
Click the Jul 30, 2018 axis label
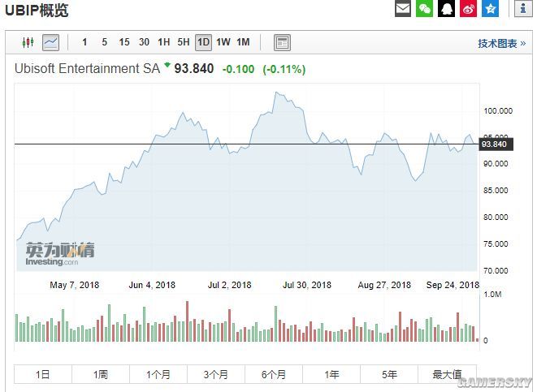click(307, 285)
